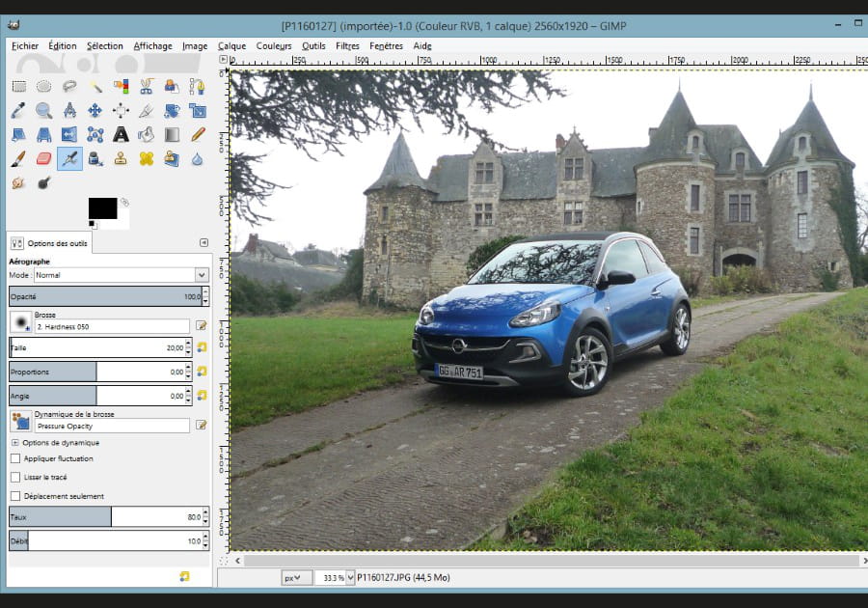Select the Paintbrush tool
This screenshot has width=868, height=608.
pyautogui.click(x=19, y=159)
